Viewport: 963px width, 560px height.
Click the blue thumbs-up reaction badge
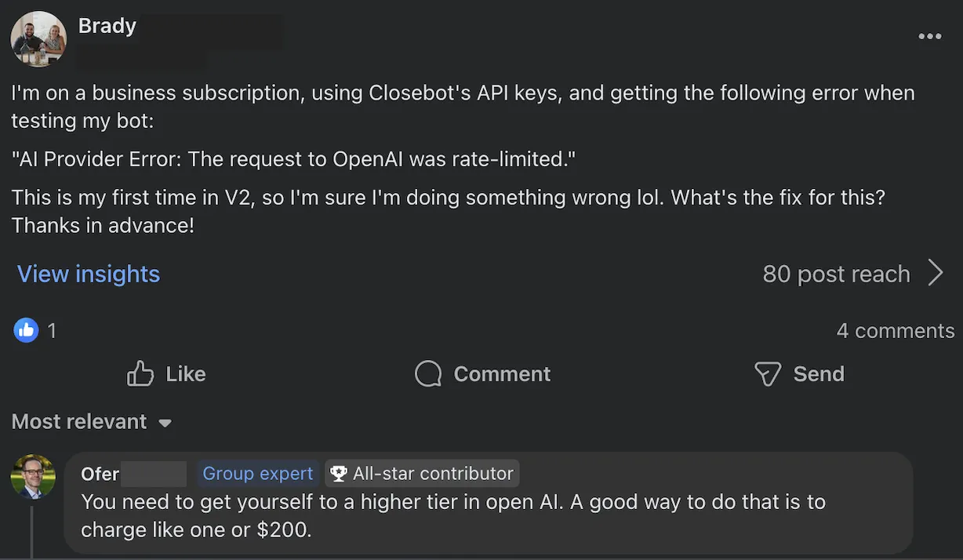click(x=25, y=330)
